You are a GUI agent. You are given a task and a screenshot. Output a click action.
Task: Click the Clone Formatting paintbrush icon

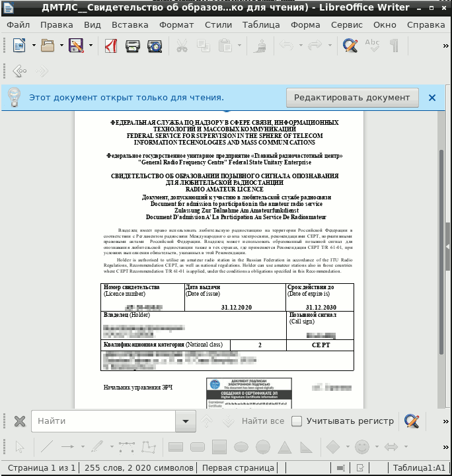260,46
